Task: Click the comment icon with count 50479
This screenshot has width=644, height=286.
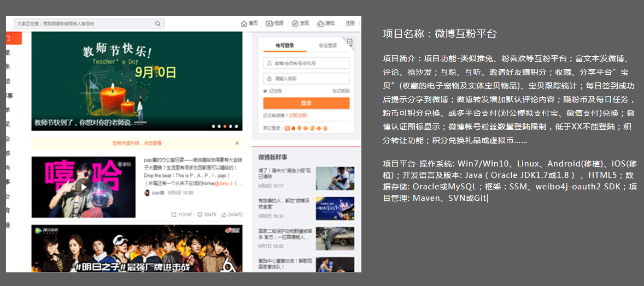Action: [x=200, y=214]
